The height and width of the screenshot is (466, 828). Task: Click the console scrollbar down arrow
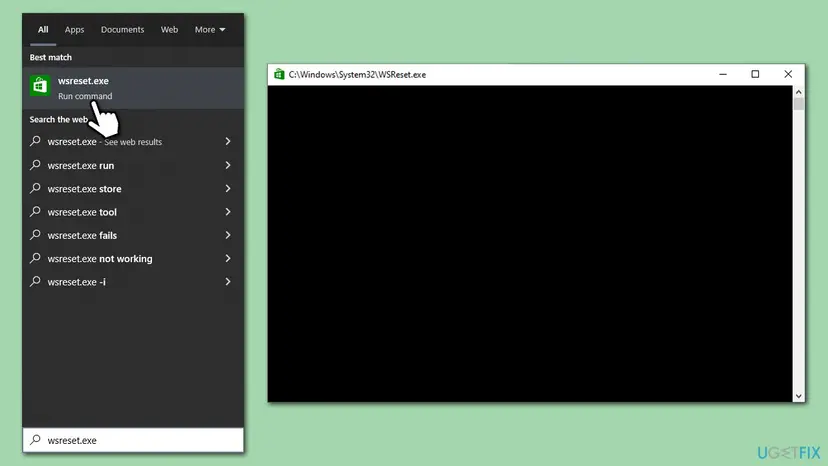point(798,396)
